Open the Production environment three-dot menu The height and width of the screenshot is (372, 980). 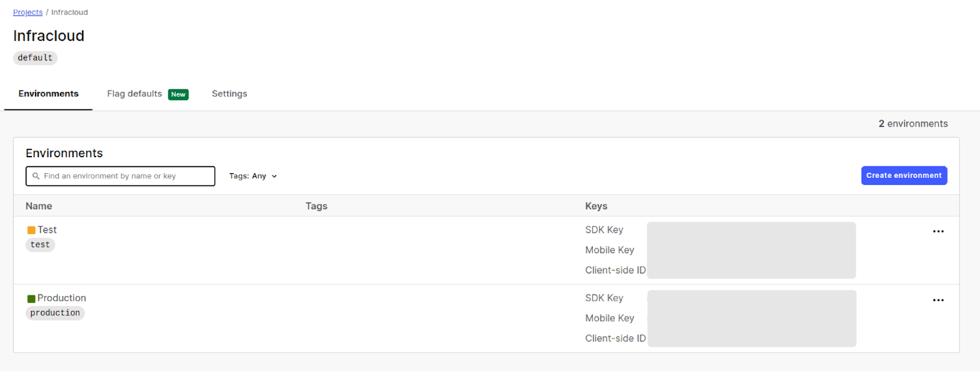(938, 300)
